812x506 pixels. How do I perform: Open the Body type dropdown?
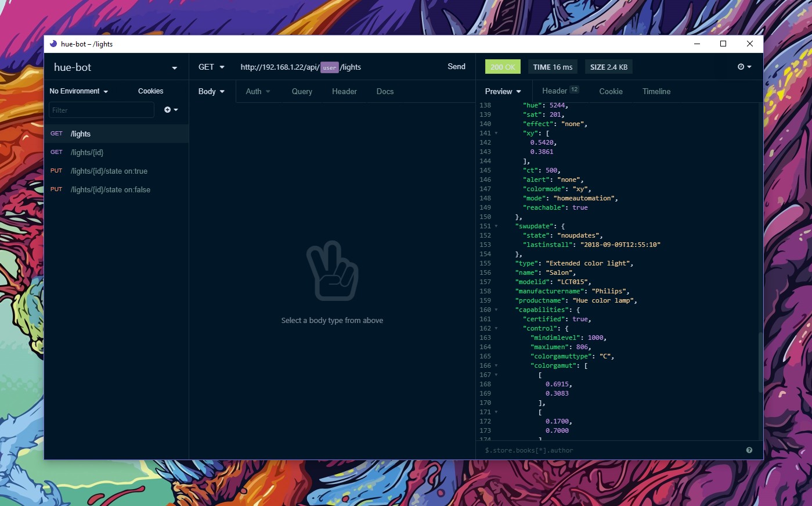pyautogui.click(x=212, y=91)
